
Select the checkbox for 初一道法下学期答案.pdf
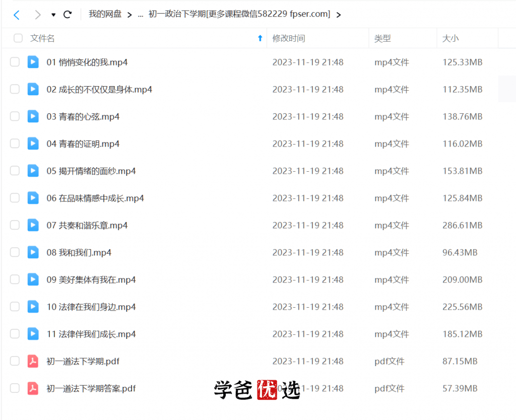(15, 388)
